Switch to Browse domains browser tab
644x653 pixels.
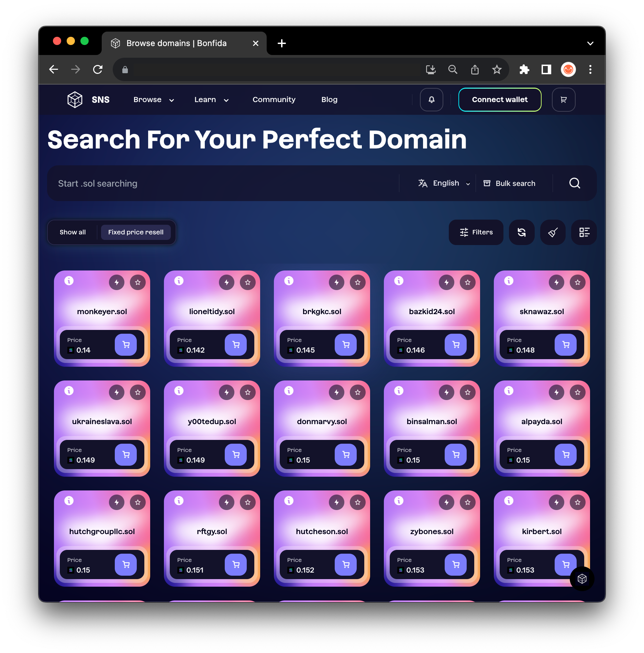coord(184,44)
